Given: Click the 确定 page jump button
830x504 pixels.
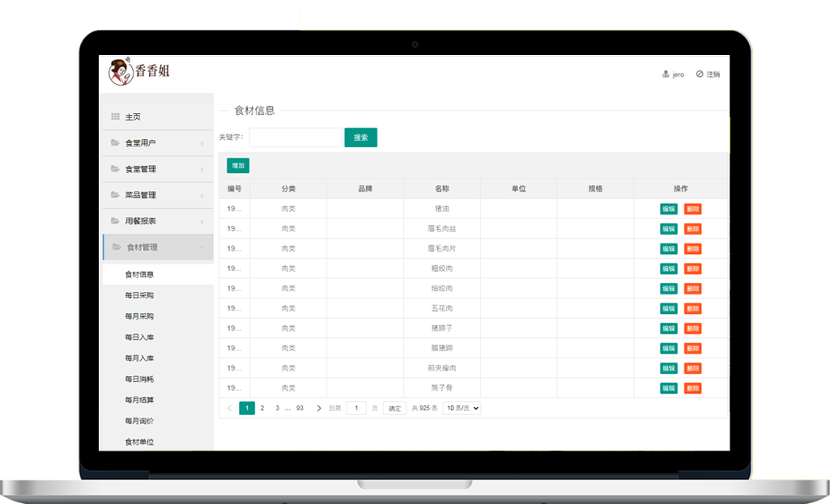Looking at the screenshot, I should (395, 409).
